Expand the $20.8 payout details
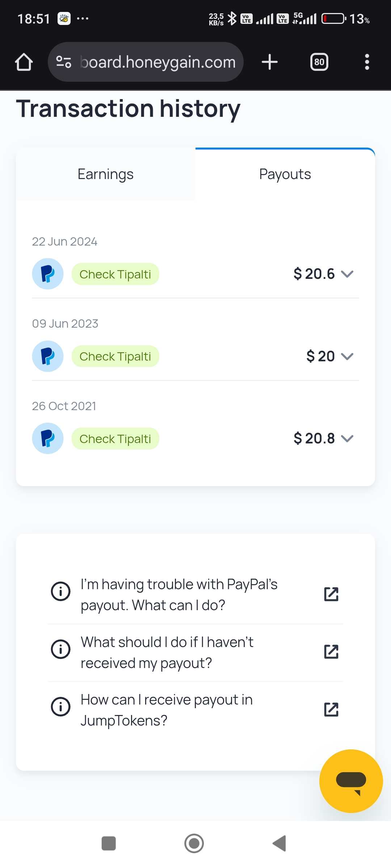This screenshot has width=391, height=868. pos(347,439)
